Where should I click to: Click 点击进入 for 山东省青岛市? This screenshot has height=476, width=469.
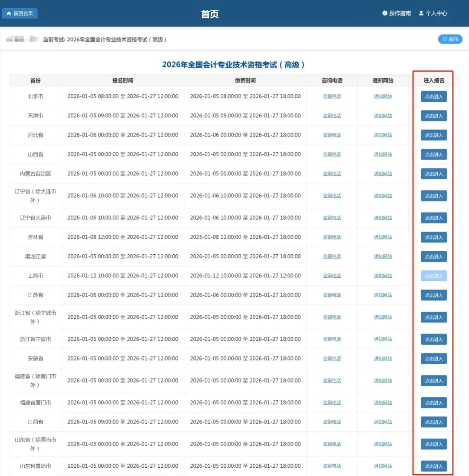coord(433,466)
